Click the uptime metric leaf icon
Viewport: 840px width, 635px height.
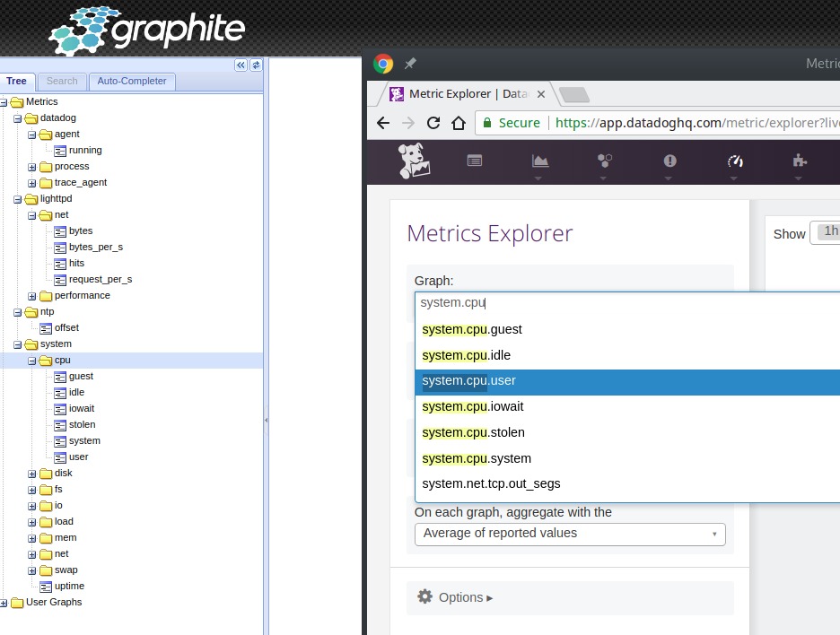pyautogui.click(x=46, y=587)
